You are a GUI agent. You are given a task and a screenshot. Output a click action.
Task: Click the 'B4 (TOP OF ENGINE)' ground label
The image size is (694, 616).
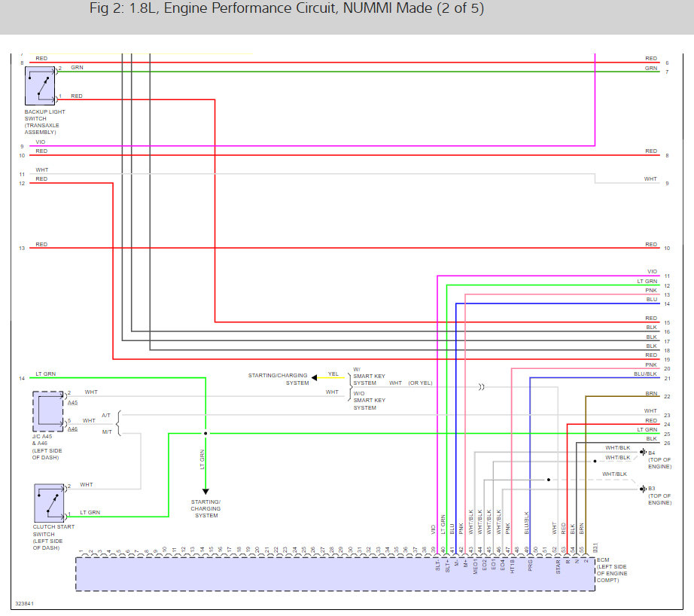coord(659,459)
